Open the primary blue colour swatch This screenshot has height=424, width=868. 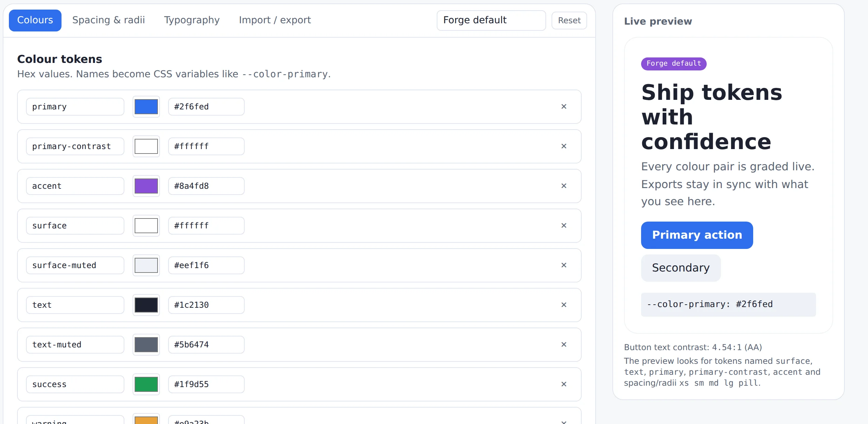[146, 107]
